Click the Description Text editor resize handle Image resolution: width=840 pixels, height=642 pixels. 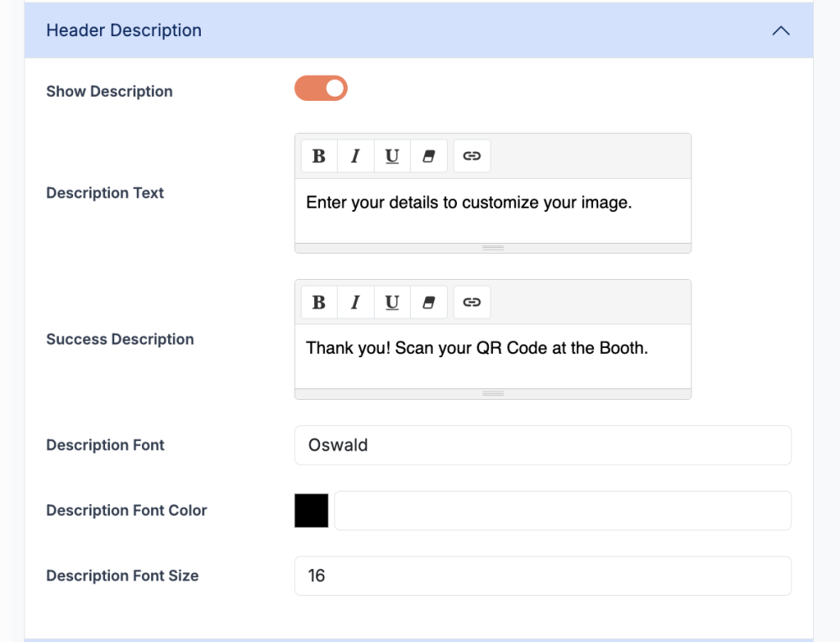[493, 248]
